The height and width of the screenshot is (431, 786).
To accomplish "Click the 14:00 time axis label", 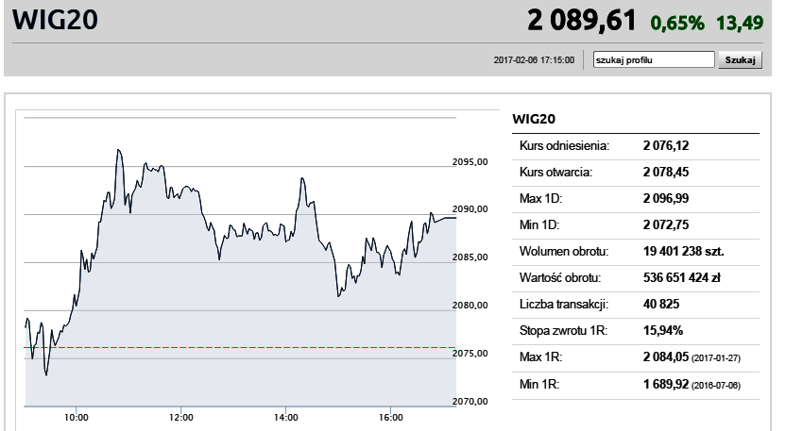I will point(286,417).
